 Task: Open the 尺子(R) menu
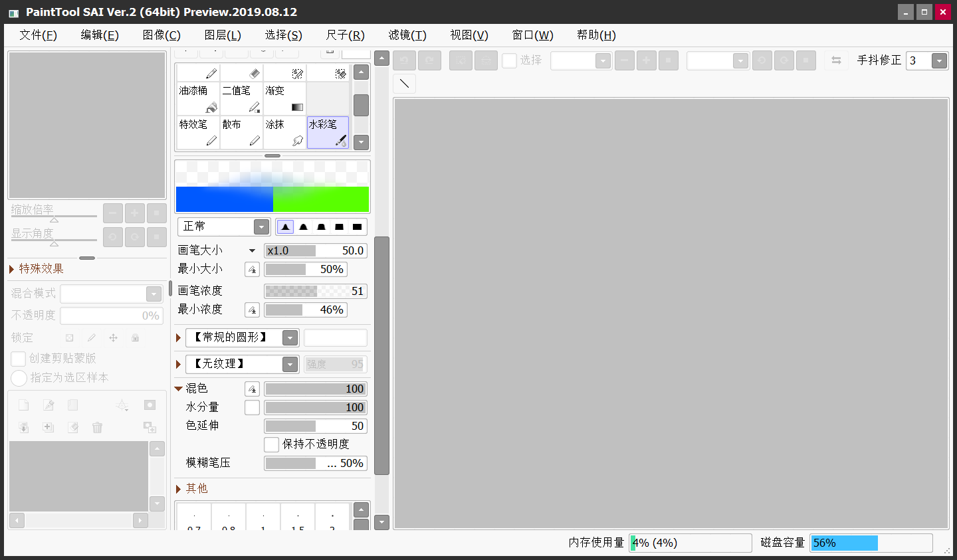click(346, 35)
